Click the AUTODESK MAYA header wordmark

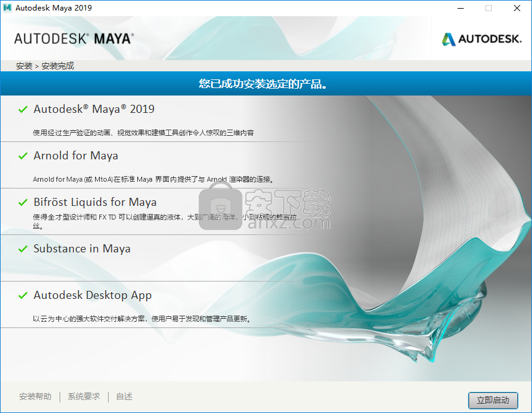click(74, 38)
